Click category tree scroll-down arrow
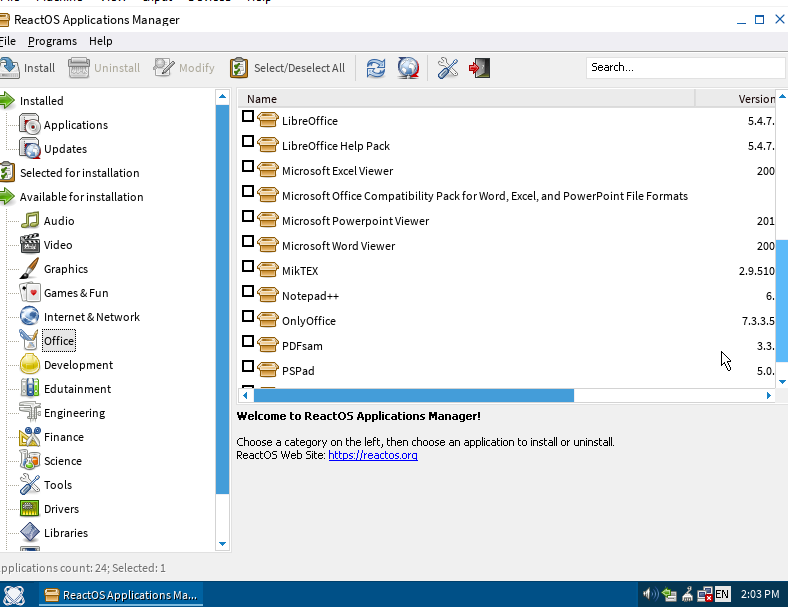The height and width of the screenshot is (607, 788). click(222, 544)
